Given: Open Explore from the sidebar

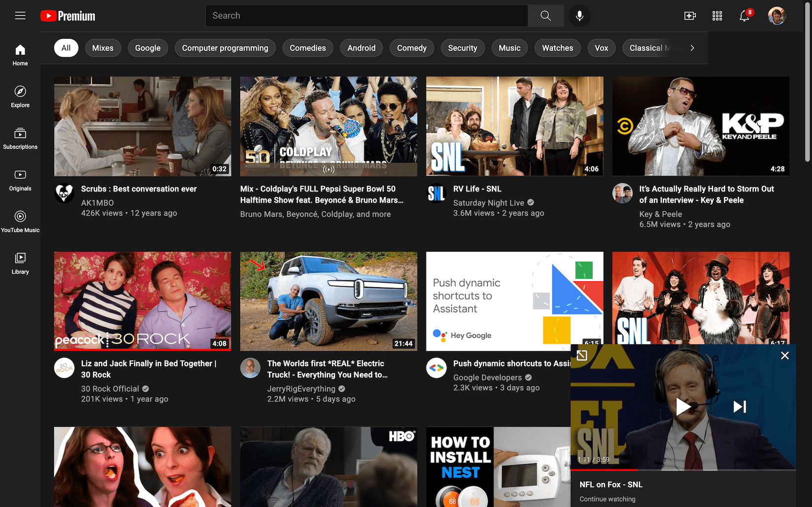Looking at the screenshot, I should pos(20,96).
